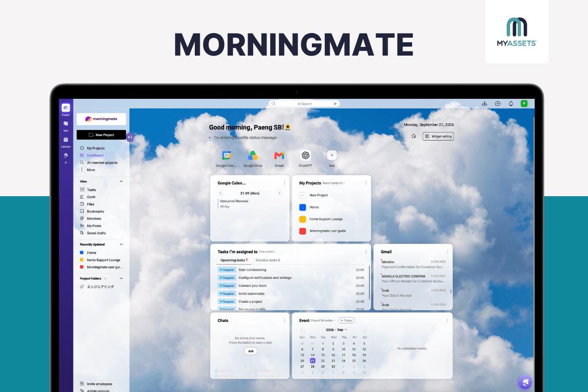Launch the Google Drive shortcut
588x392 pixels.
(253, 155)
